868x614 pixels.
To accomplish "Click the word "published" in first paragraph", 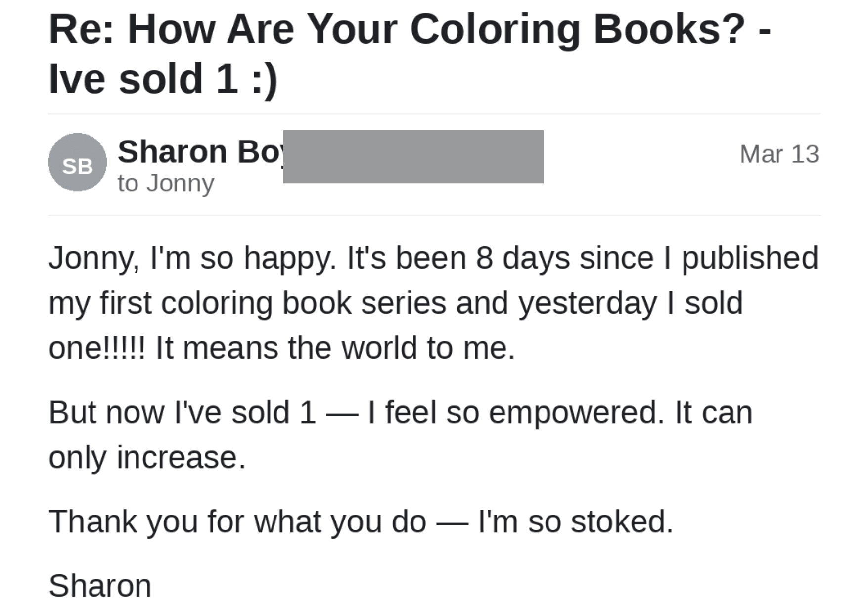I will [x=750, y=258].
